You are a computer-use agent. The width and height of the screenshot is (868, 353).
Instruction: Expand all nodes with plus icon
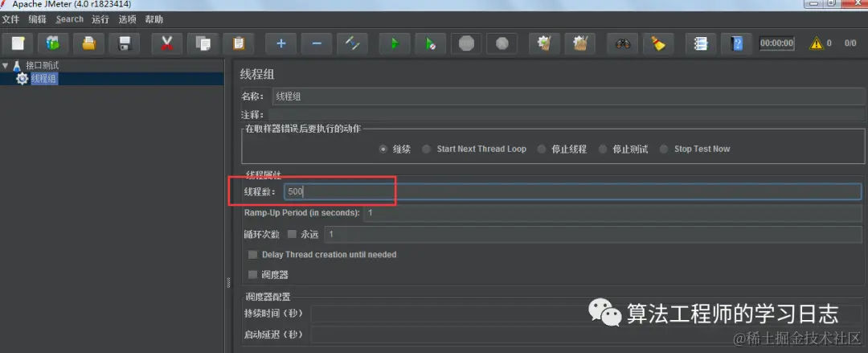pyautogui.click(x=280, y=43)
